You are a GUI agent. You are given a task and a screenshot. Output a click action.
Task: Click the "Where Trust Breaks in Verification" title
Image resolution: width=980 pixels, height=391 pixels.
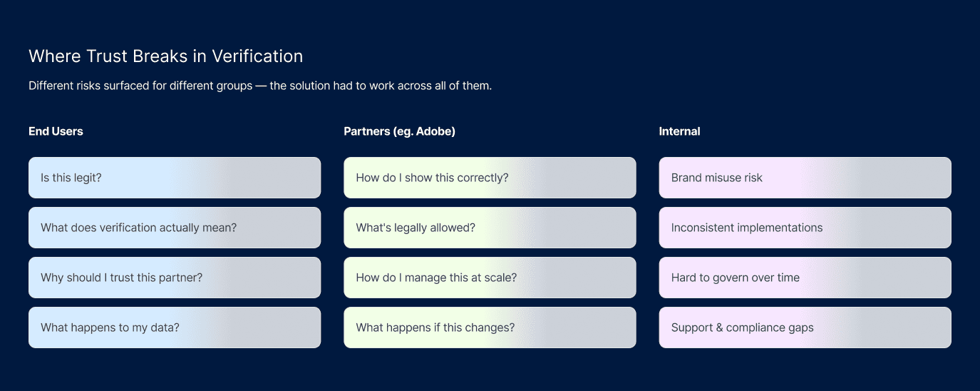click(x=165, y=56)
